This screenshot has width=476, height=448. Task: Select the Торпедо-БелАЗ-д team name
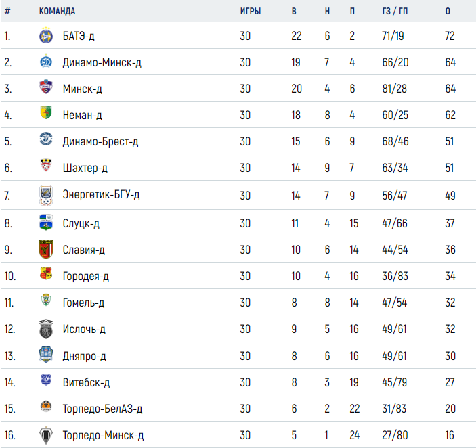point(102,409)
